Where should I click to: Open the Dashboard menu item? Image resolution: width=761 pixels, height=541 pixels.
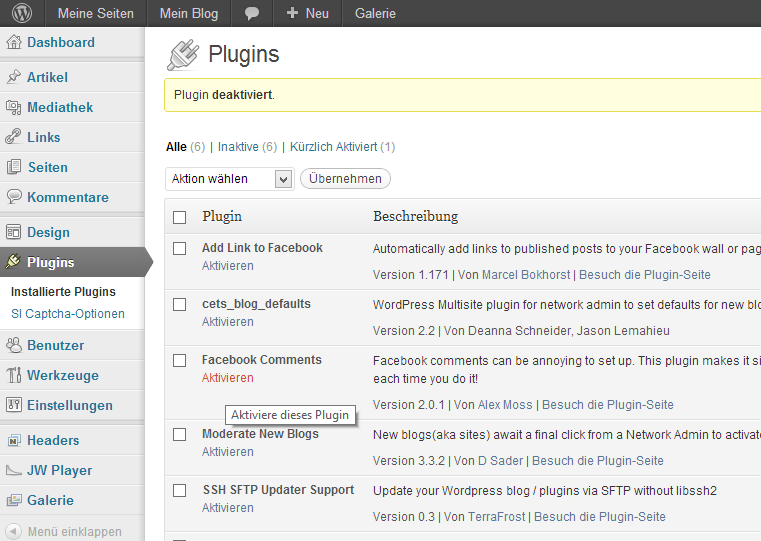61,42
